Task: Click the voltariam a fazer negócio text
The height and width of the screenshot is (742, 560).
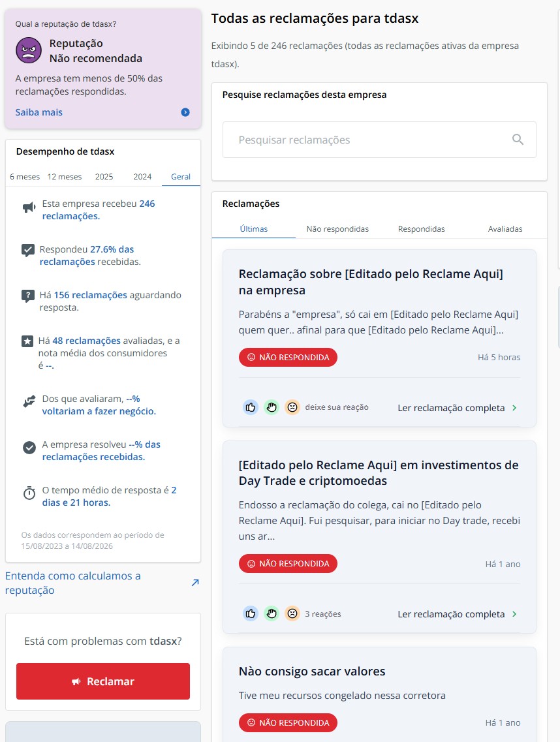Action: click(99, 411)
